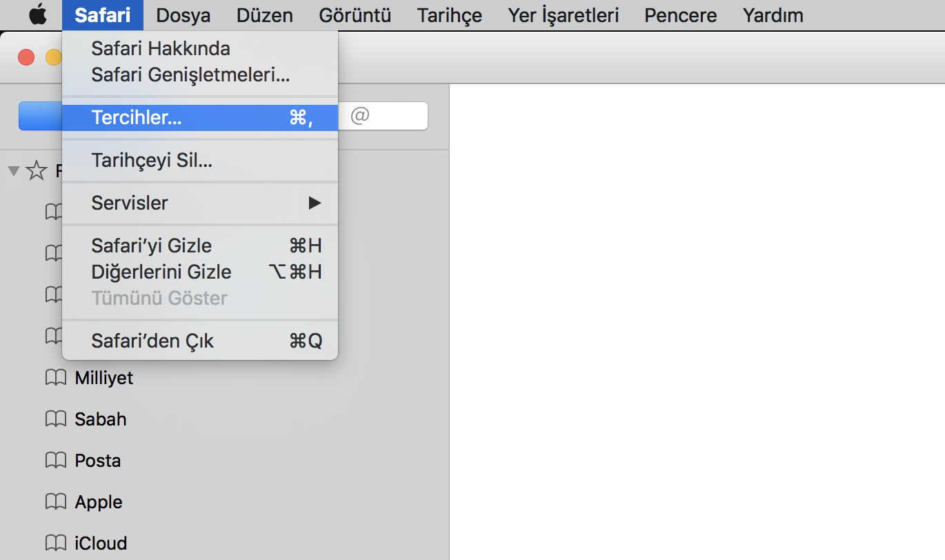Click the favorites star icon
This screenshot has width=945, height=560.
coord(37,170)
